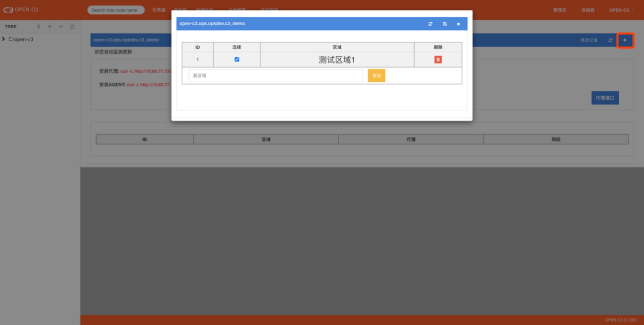Expand the open-c3 tree node arrow

click(4, 39)
